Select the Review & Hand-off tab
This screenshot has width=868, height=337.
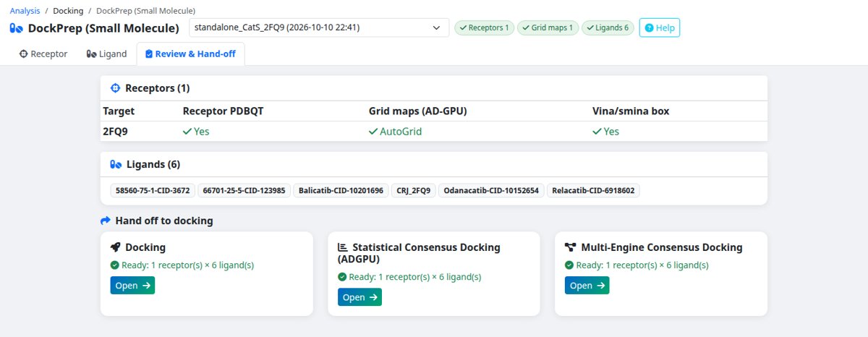coord(191,54)
